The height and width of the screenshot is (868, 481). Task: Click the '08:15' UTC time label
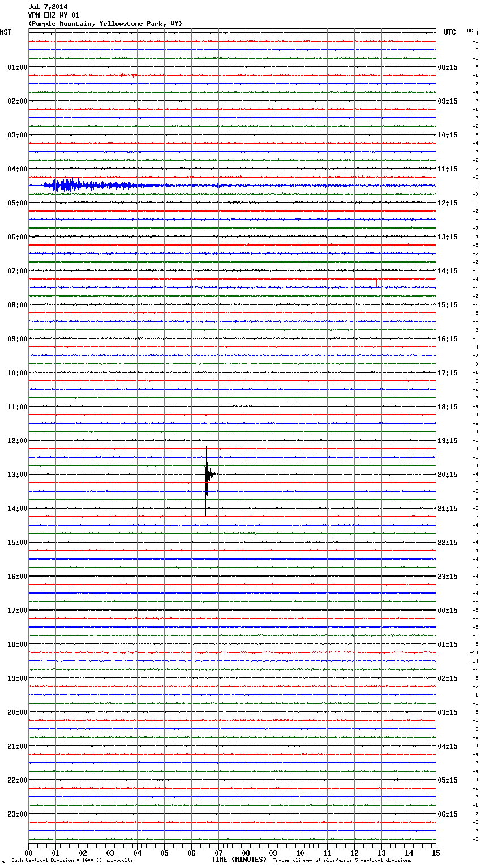pos(448,67)
